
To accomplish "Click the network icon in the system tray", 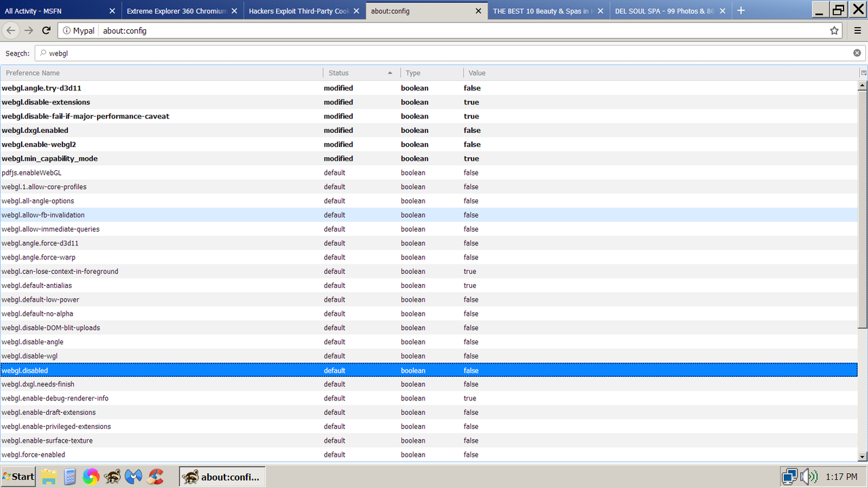I will [x=789, y=476].
